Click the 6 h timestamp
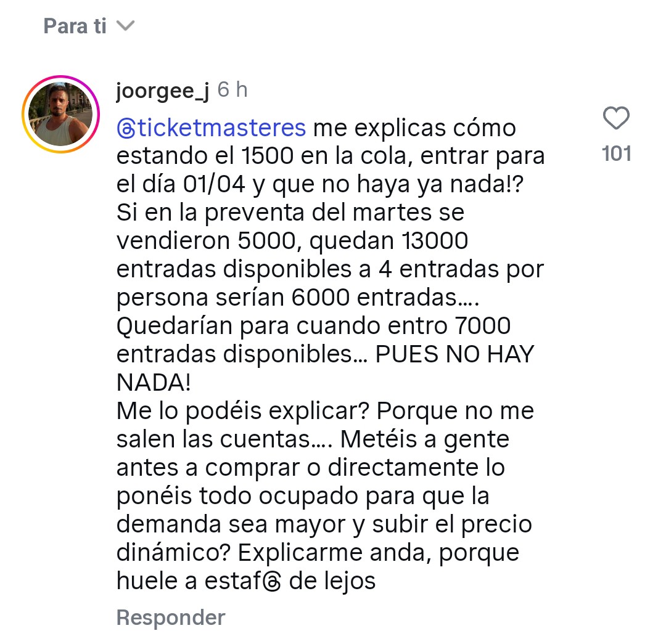Screen dimensions: 666x644 [232, 91]
